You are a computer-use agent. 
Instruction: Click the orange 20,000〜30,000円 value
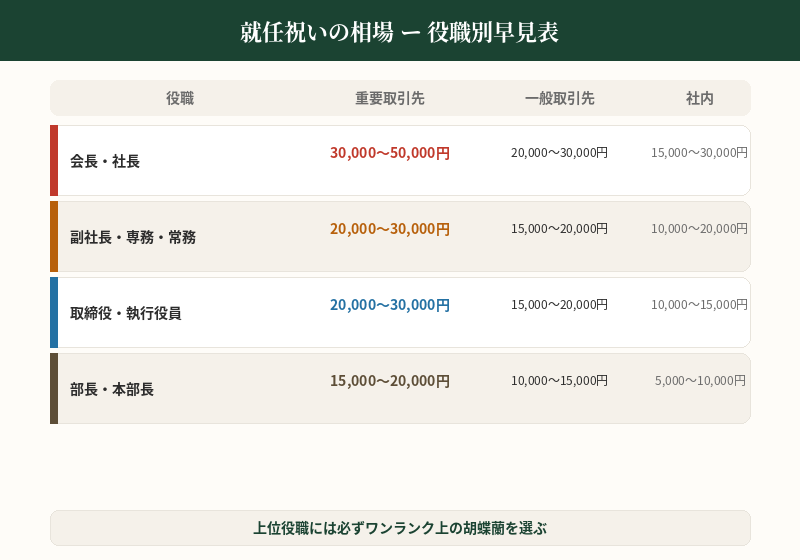[390, 228]
